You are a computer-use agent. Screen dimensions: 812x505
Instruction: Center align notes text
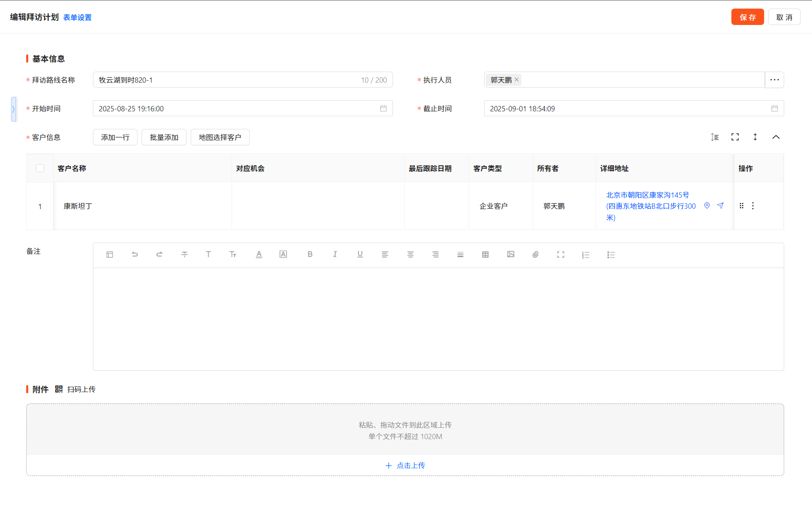411,255
